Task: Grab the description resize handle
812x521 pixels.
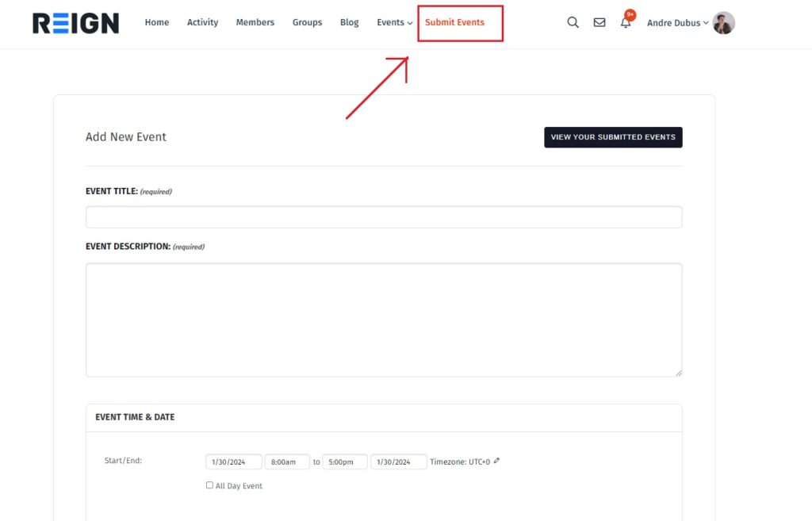Action: [x=679, y=373]
